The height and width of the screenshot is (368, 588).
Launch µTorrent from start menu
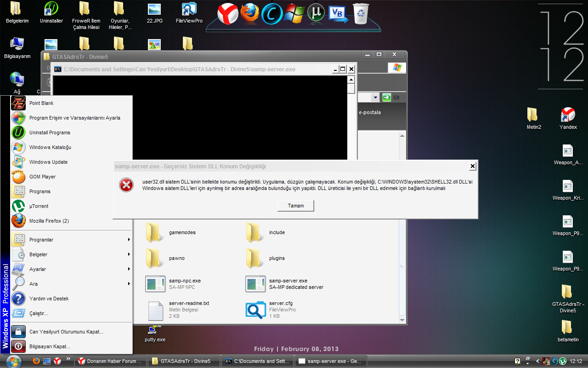point(71,207)
